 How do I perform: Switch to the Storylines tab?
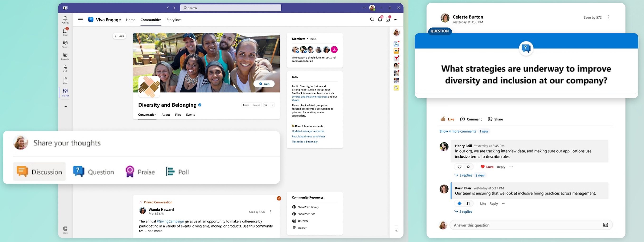point(174,20)
